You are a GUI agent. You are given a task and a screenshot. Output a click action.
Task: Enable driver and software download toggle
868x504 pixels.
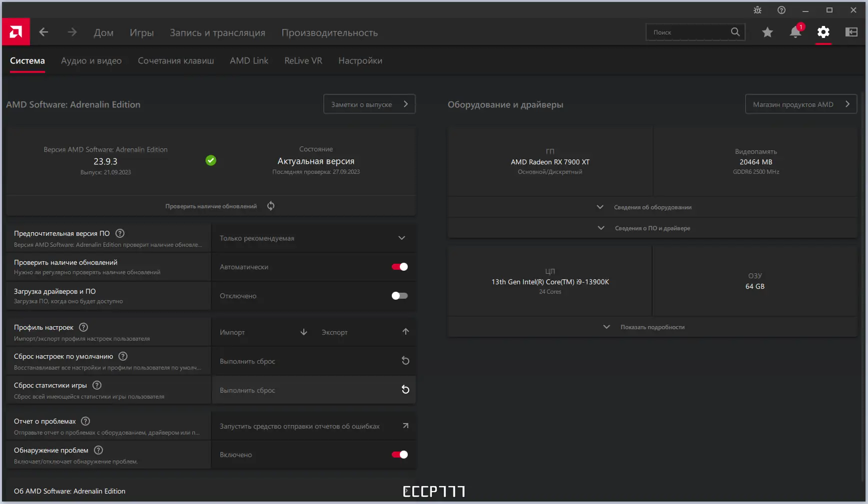[400, 296]
